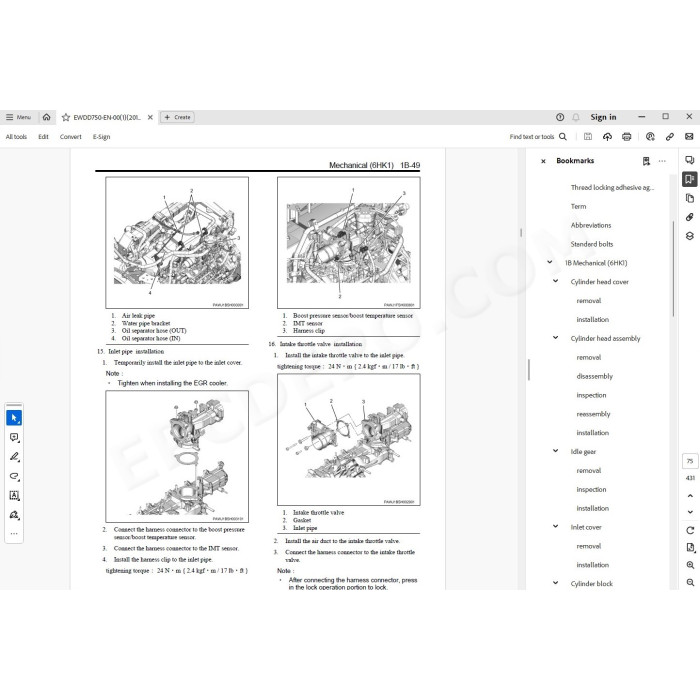Click the Save file icon

pos(588,137)
